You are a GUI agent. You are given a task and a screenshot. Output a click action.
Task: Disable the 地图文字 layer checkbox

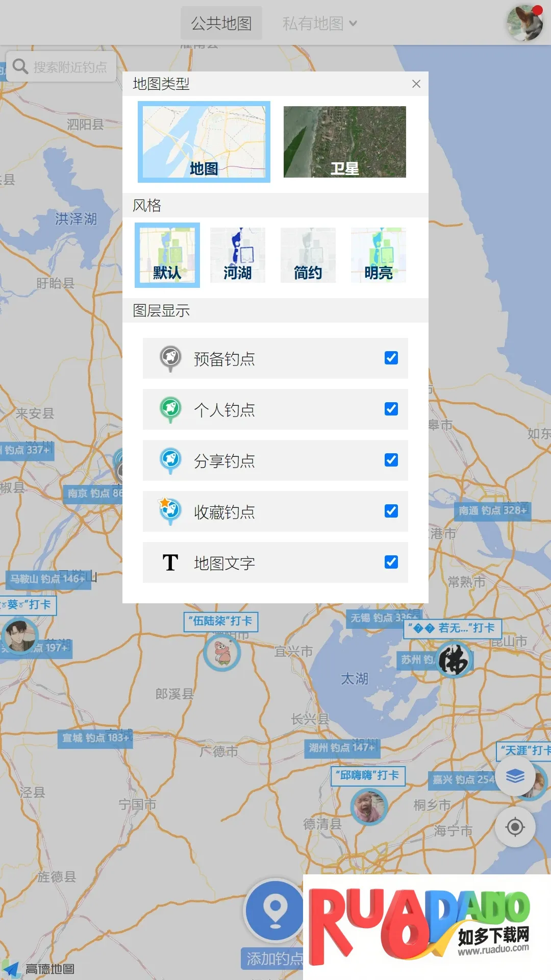[391, 562]
